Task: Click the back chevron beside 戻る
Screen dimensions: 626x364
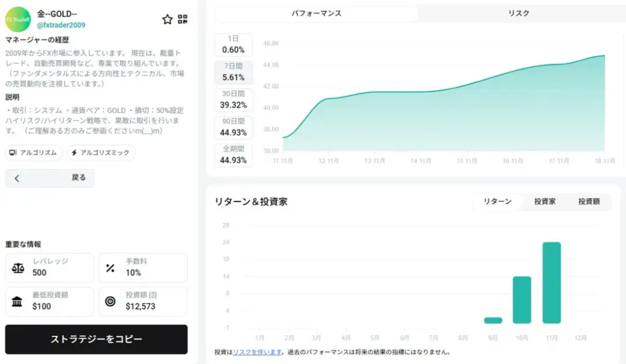Action: [16, 177]
